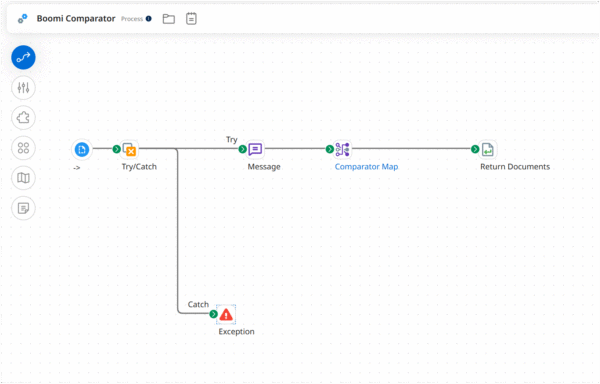Screen dimensions: 600x384
Task: Click the Try/Catch label
Action: tap(139, 167)
